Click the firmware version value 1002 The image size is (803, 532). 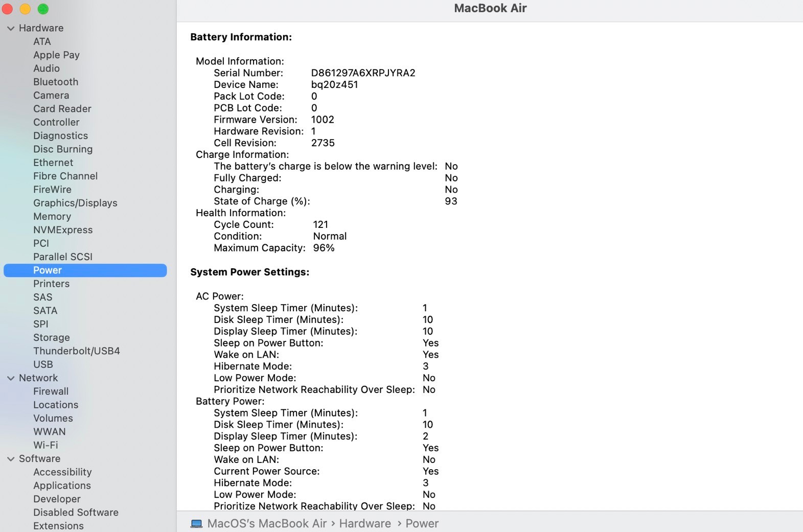323,120
